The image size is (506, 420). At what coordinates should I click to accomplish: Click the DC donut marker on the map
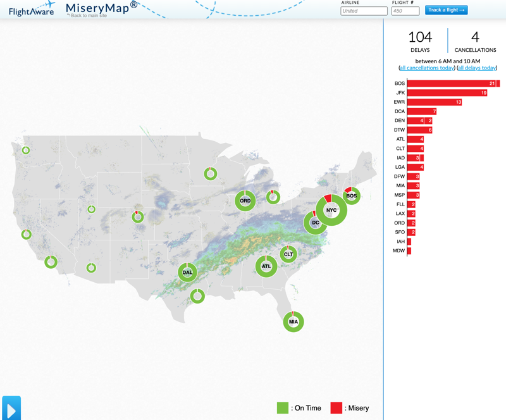point(315,223)
